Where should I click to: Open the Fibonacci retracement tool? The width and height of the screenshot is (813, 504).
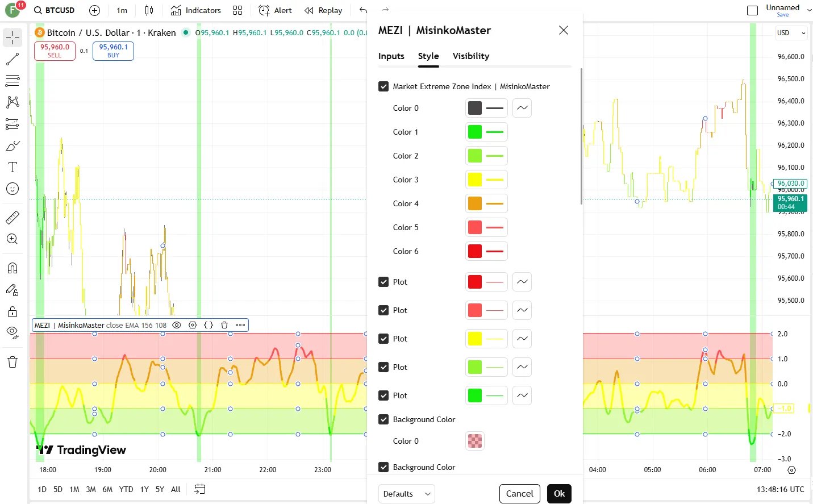tap(12, 80)
